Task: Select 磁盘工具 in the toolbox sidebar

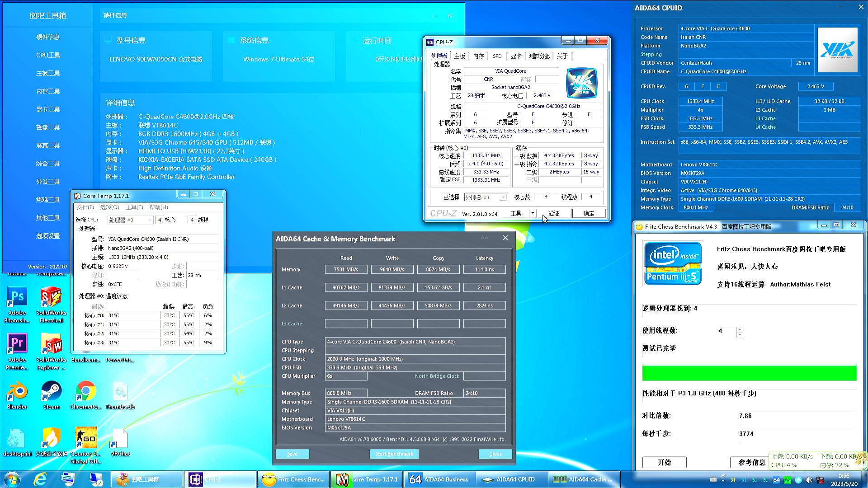Action: pyautogui.click(x=48, y=127)
